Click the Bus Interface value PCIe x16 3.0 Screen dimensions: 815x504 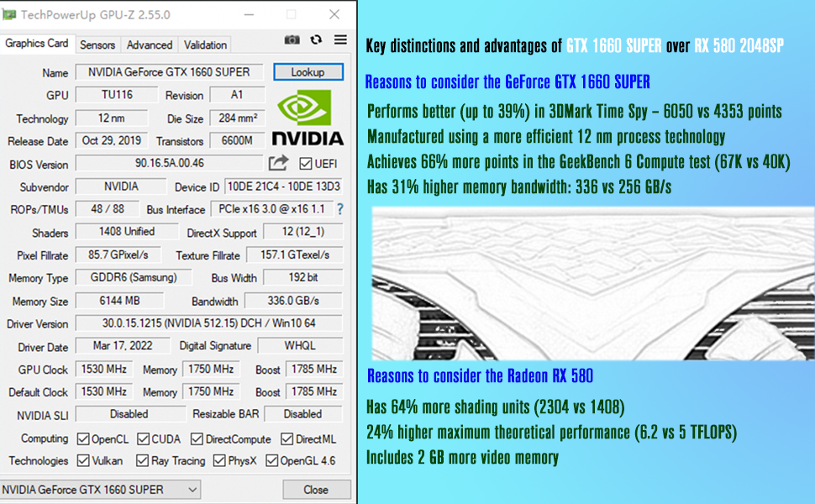point(272,209)
